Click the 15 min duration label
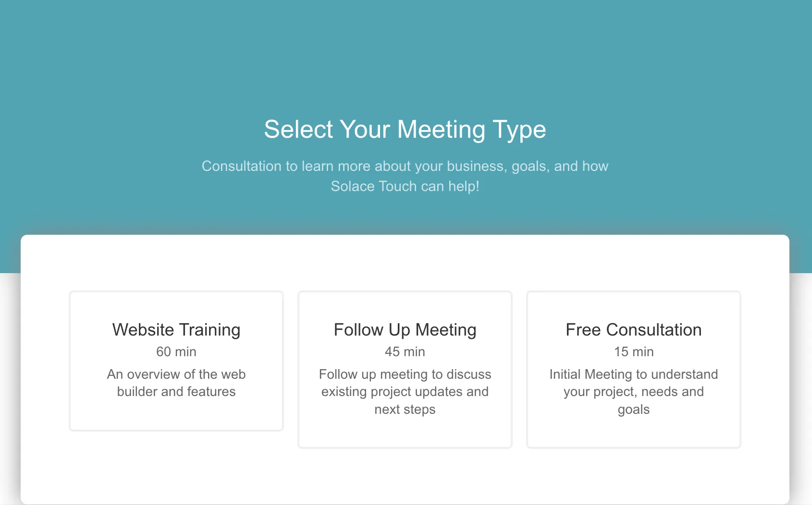The image size is (812, 505). pyautogui.click(x=633, y=352)
